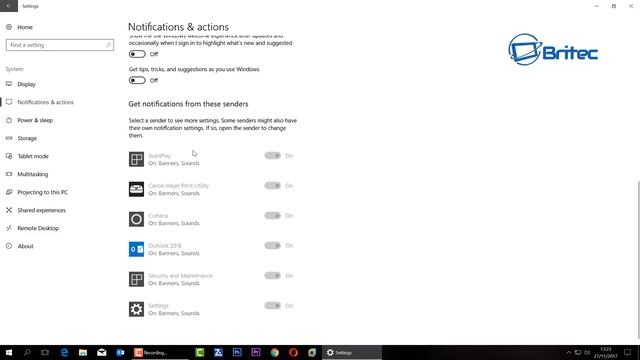640x360 pixels.
Task: Open Shared experiences settings
Action: (41, 210)
